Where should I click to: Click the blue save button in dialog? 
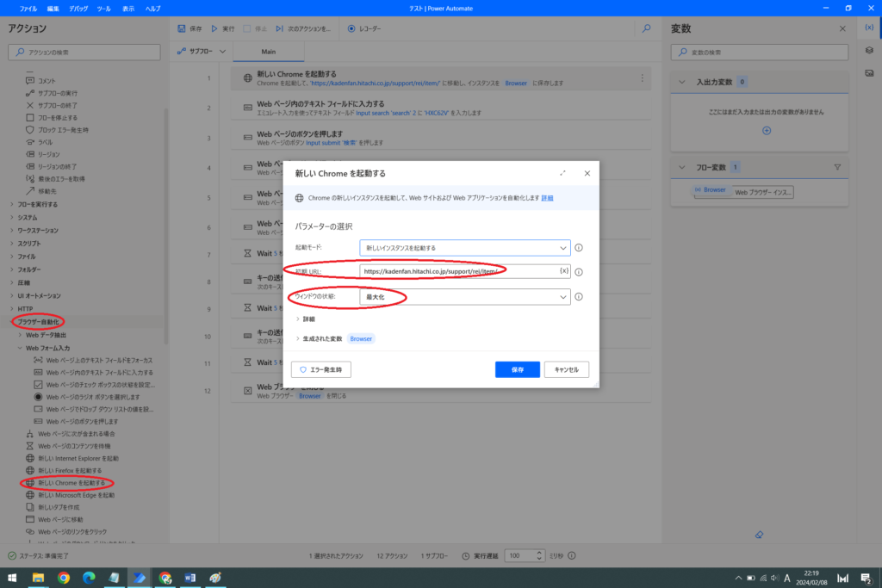[x=517, y=369]
